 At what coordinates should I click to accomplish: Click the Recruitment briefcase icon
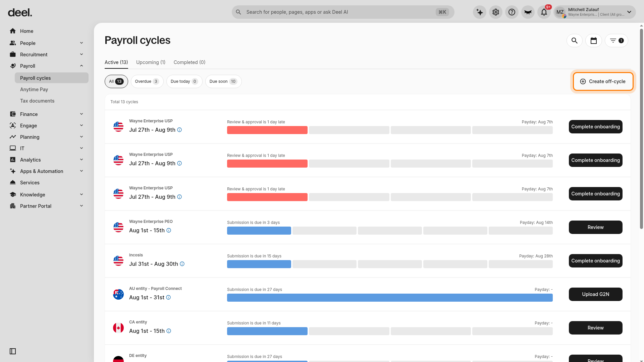pyautogui.click(x=13, y=54)
